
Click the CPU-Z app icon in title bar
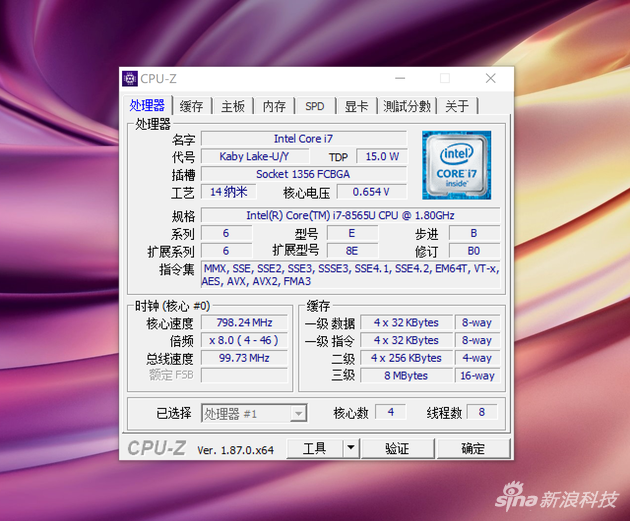click(130, 79)
